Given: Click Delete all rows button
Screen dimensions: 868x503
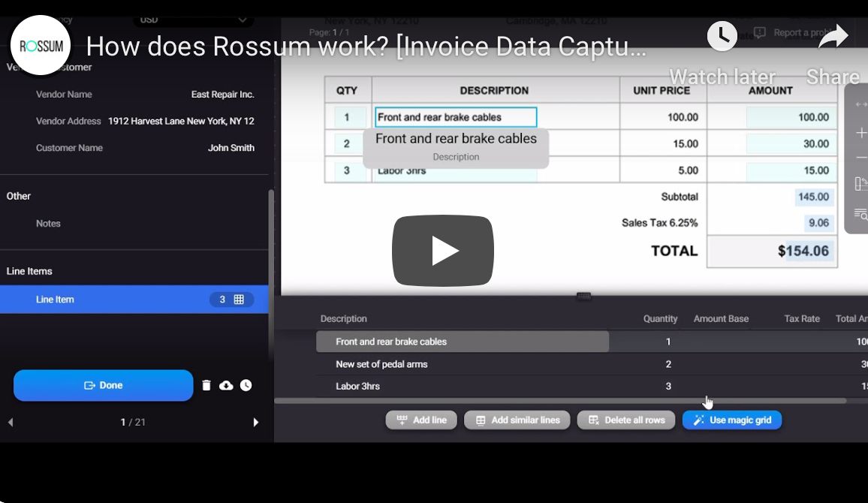Looking at the screenshot, I should (626, 420).
